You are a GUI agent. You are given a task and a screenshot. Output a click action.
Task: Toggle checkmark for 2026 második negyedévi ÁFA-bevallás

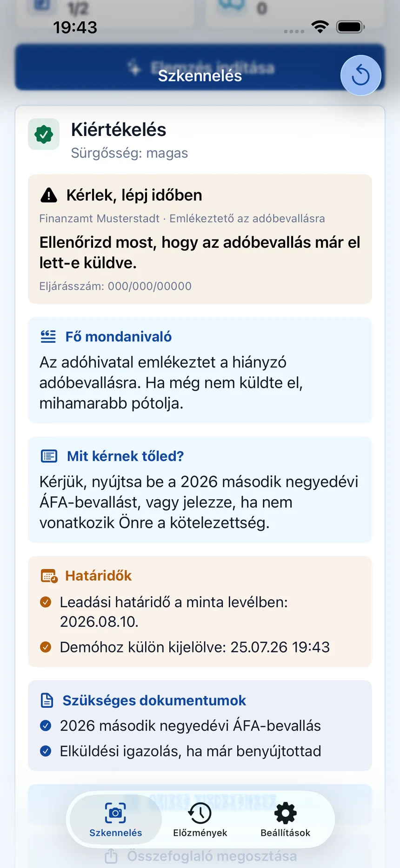point(46,726)
